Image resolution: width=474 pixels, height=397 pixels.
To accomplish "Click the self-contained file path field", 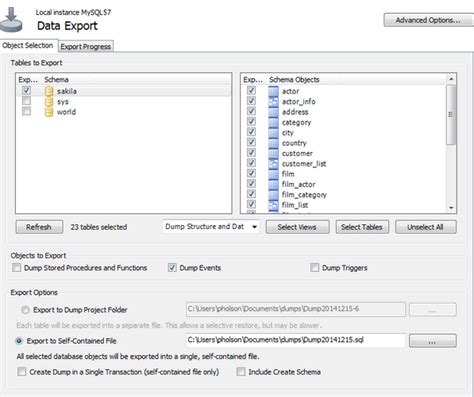I will click(296, 340).
